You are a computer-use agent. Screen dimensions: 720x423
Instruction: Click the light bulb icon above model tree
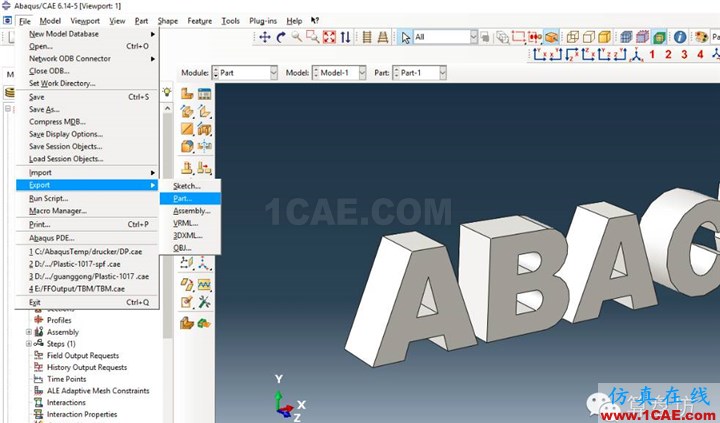click(167, 92)
